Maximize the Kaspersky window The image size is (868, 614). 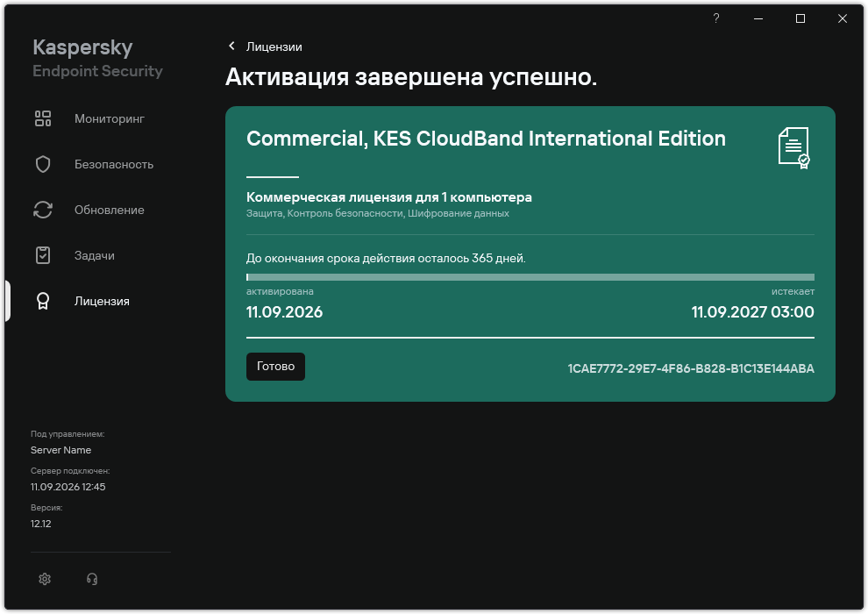pos(800,18)
